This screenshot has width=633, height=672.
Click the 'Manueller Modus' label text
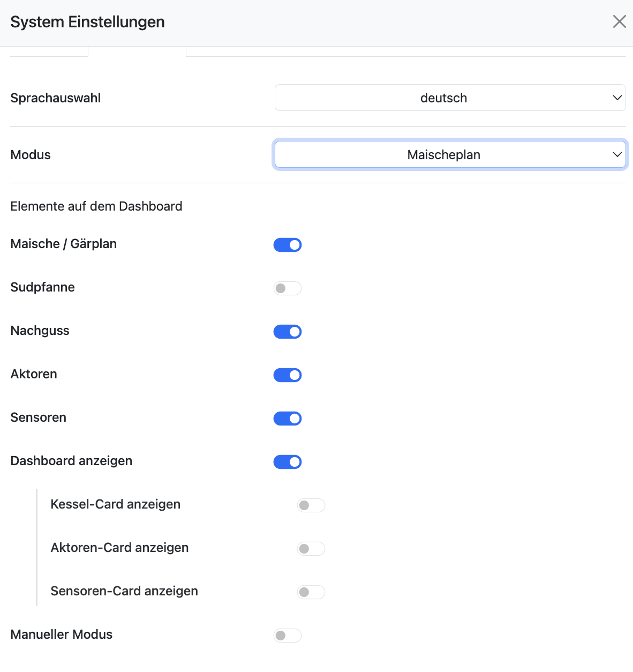pos(62,634)
